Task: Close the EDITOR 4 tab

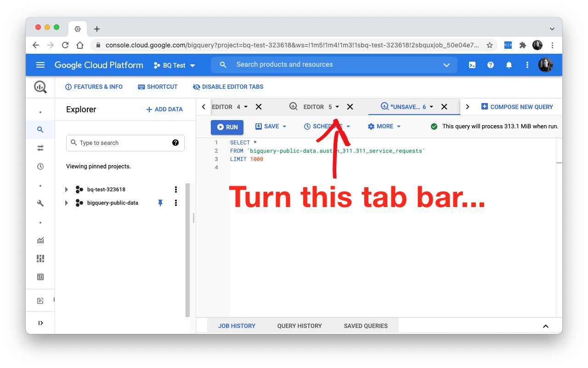Action: pyautogui.click(x=259, y=107)
